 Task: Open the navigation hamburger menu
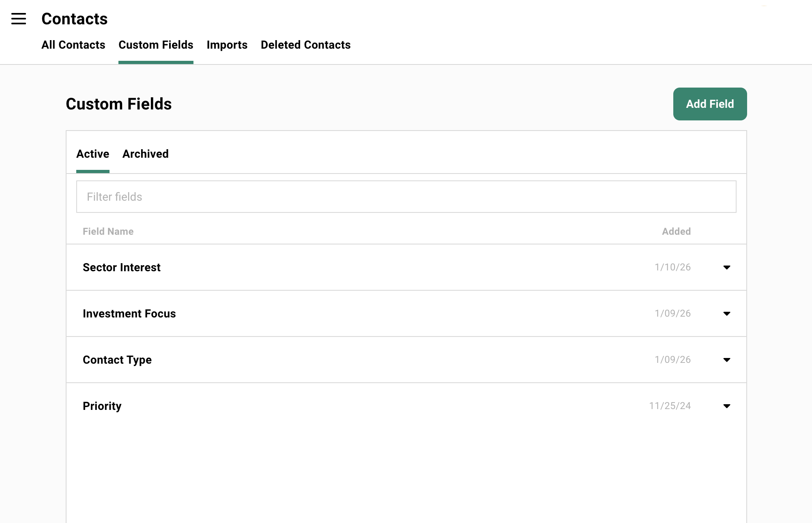point(18,19)
